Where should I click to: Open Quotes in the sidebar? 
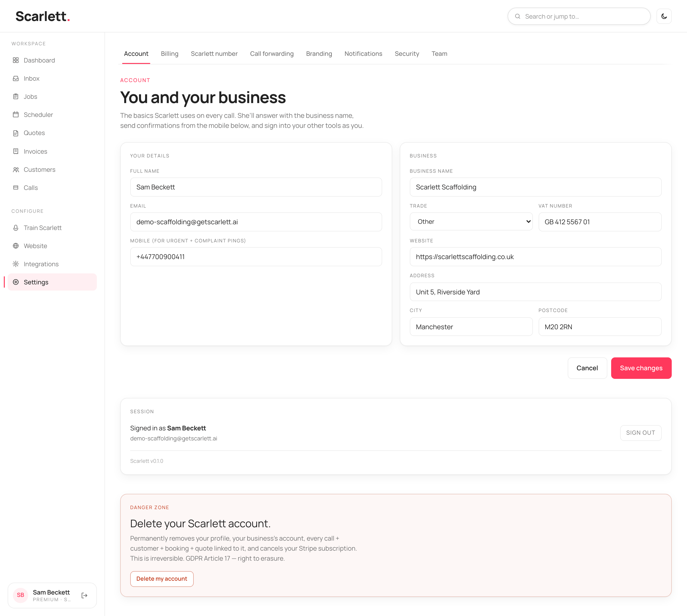[52, 133]
